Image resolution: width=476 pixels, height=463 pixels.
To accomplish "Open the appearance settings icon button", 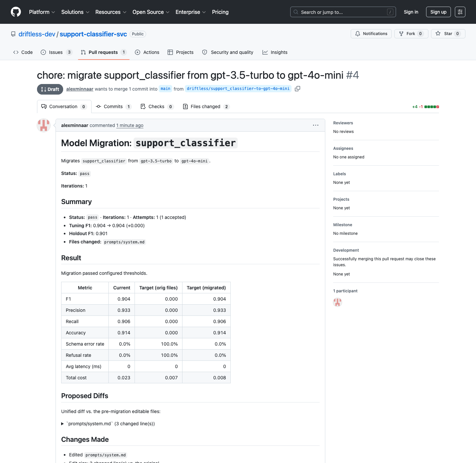I will point(460,12).
